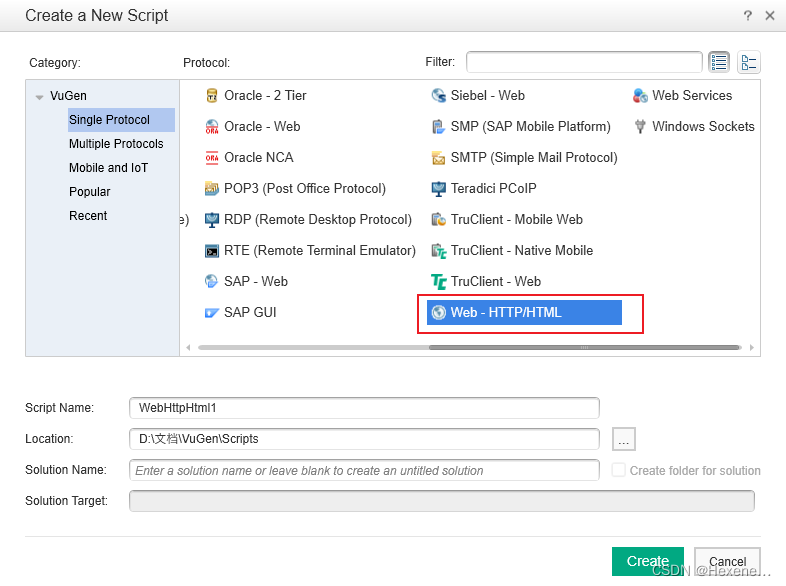Select Single Protocol category
This screenshot has width=786, height=586.
[121, 120]
